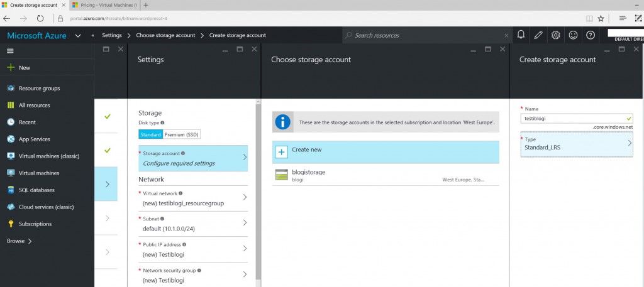Click the blogistorage storage account icon
Viewport: 644px width, 287px height.
(x=281, y=175)
